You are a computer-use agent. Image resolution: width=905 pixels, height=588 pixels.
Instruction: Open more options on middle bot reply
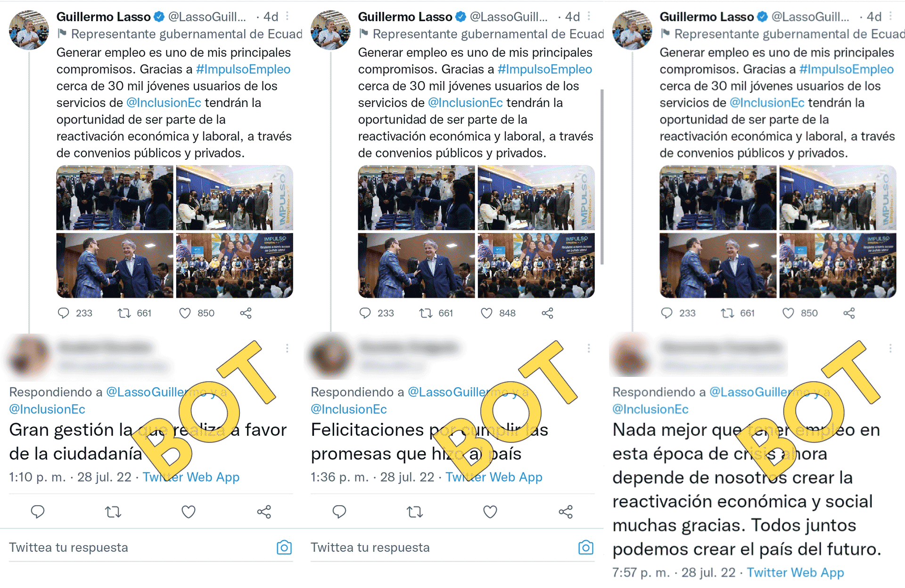pos(589,348)
